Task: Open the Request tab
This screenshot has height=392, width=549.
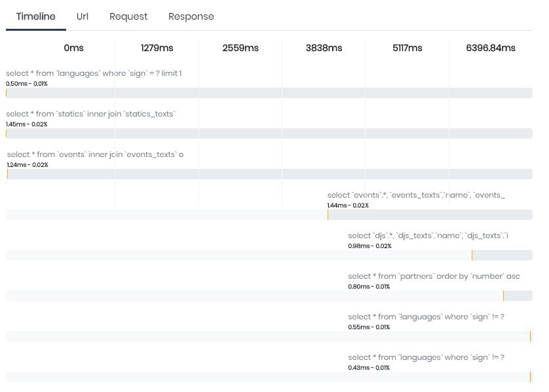Action: (128, 16)
